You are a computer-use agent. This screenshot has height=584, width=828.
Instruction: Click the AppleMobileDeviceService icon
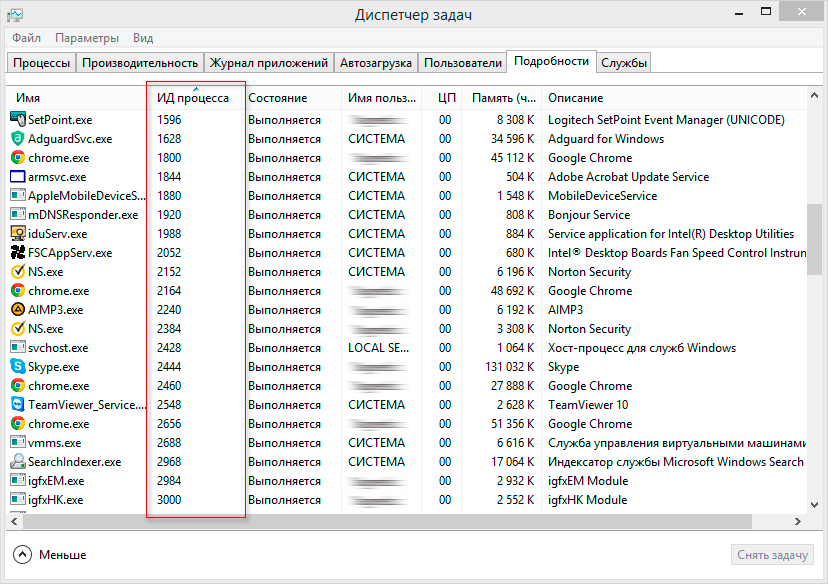18,195
